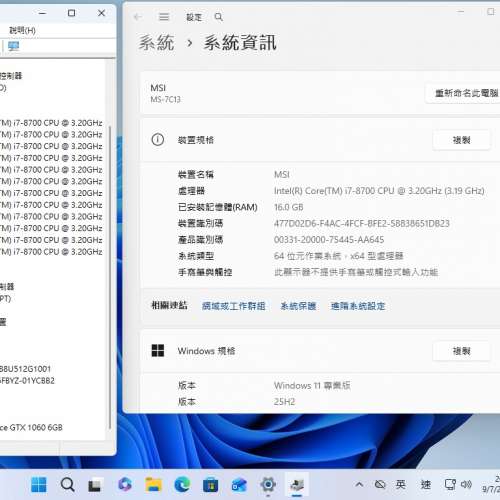The image size is (500, 500).
Task: Click the Device Manager vertical scrollbar
Action: click(x=110, y=277)
